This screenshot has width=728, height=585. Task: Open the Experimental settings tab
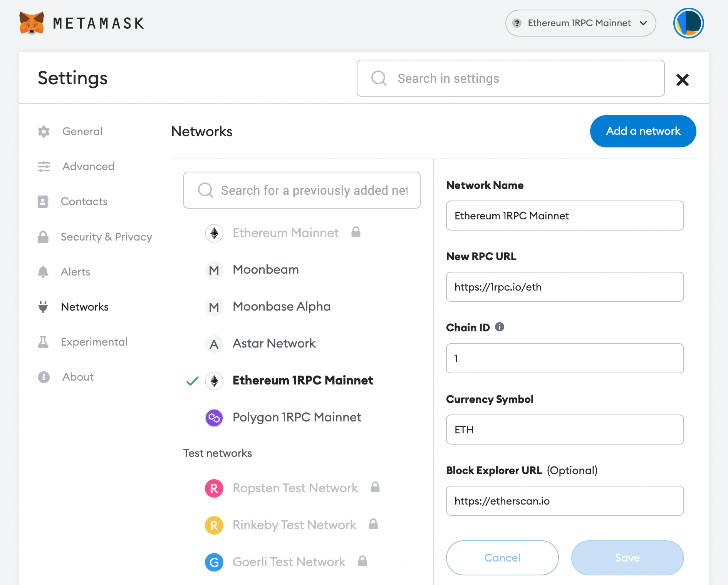(x=94, y=342)
